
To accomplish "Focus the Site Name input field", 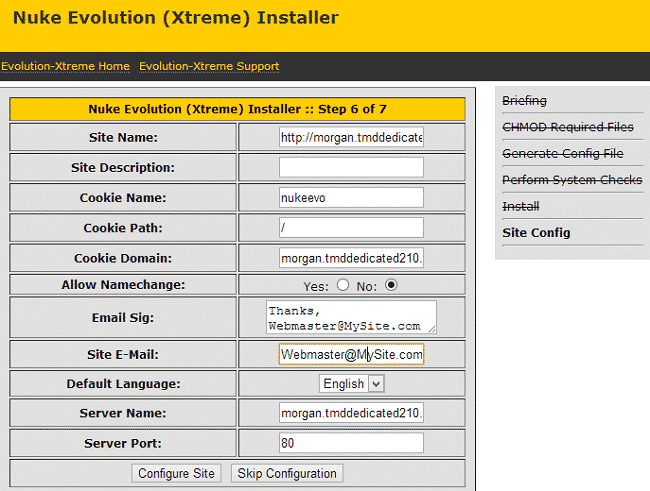I will point(351,137).
